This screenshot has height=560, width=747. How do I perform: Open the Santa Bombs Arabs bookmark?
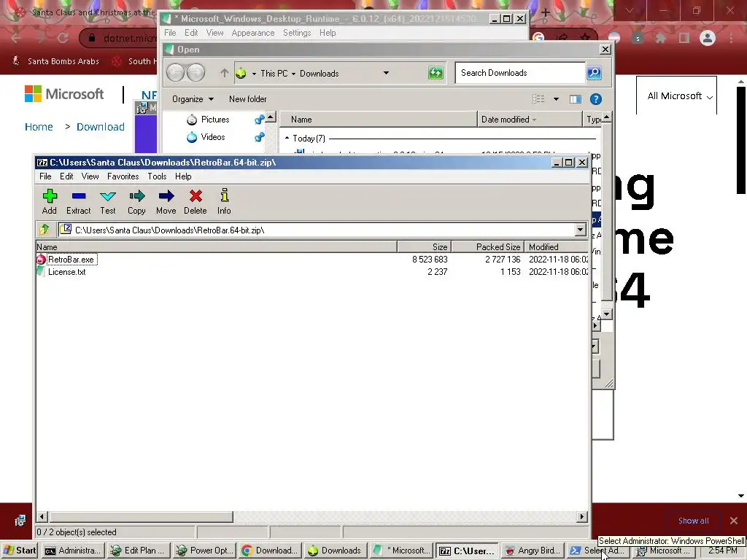pyautogui.click(x=56, y=61)
